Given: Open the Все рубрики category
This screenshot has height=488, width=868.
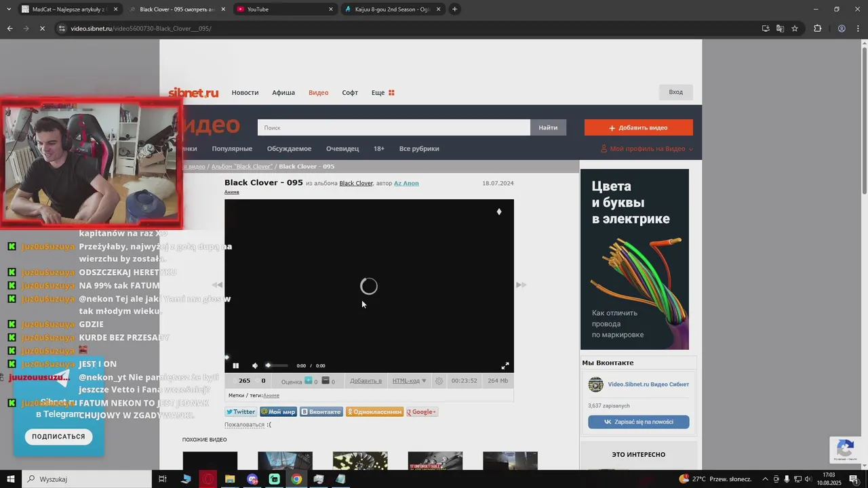Looking at the screenshot, I should (419, 148).
